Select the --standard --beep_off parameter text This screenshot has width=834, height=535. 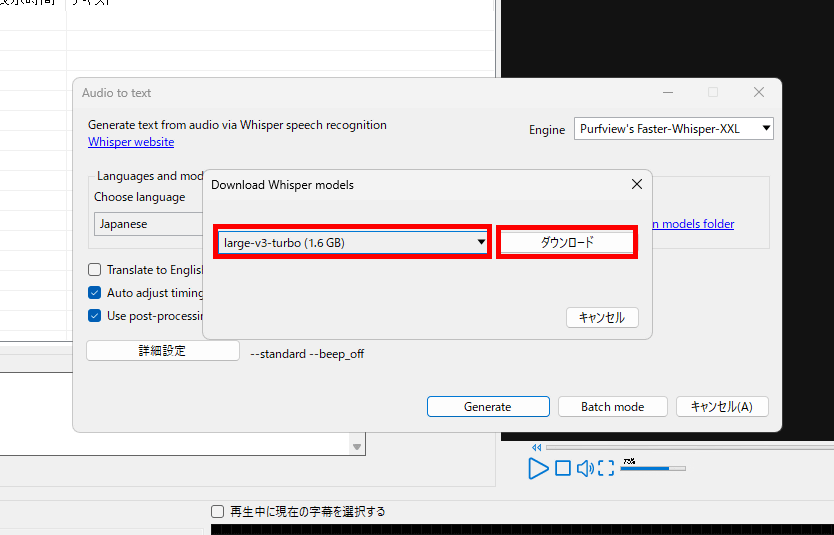point(307,354)
